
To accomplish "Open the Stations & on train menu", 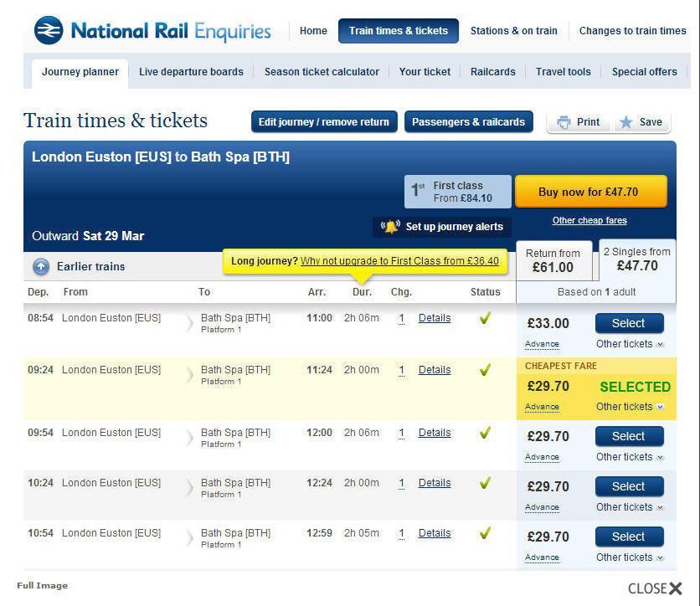I will coord(513,31).
